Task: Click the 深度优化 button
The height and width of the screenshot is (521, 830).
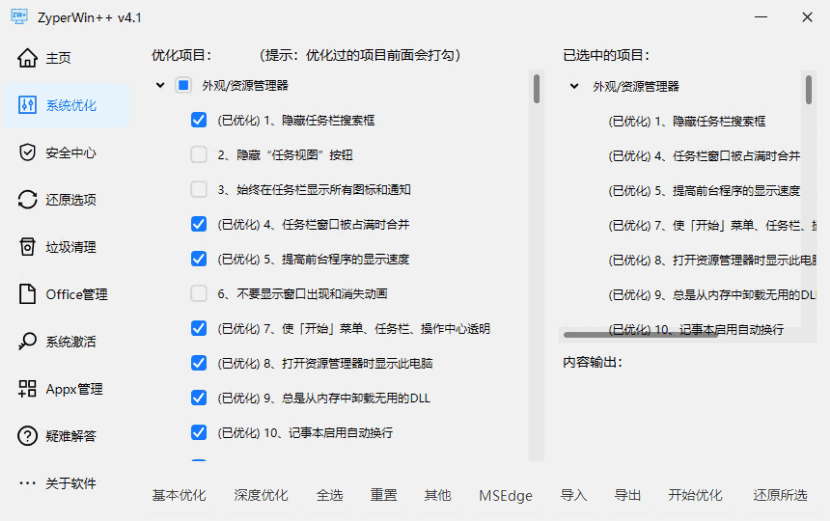Action: pyautogui.click(x=261, y=496)
